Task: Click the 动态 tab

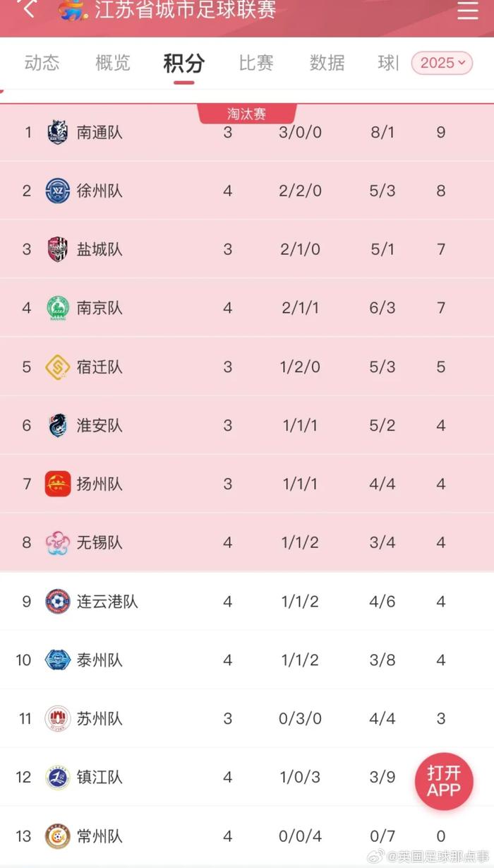Action: [42, 62]
